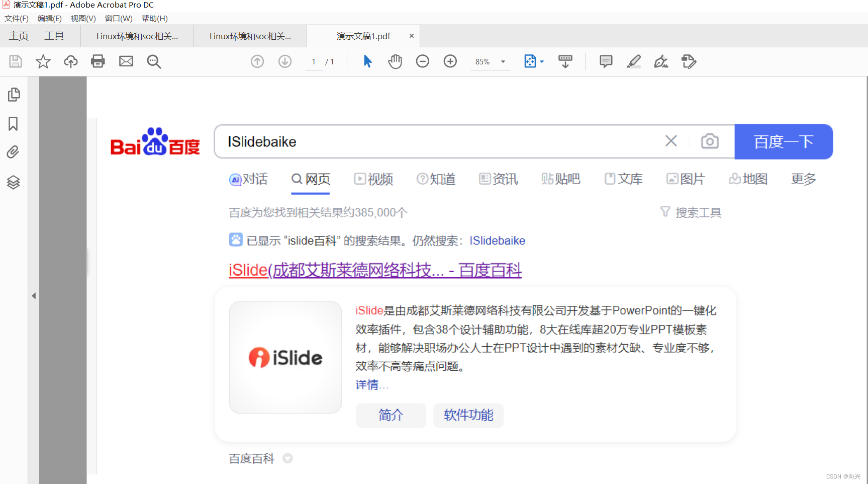Upload file via the cloud icon
The image size is (868, 484).
71,61
